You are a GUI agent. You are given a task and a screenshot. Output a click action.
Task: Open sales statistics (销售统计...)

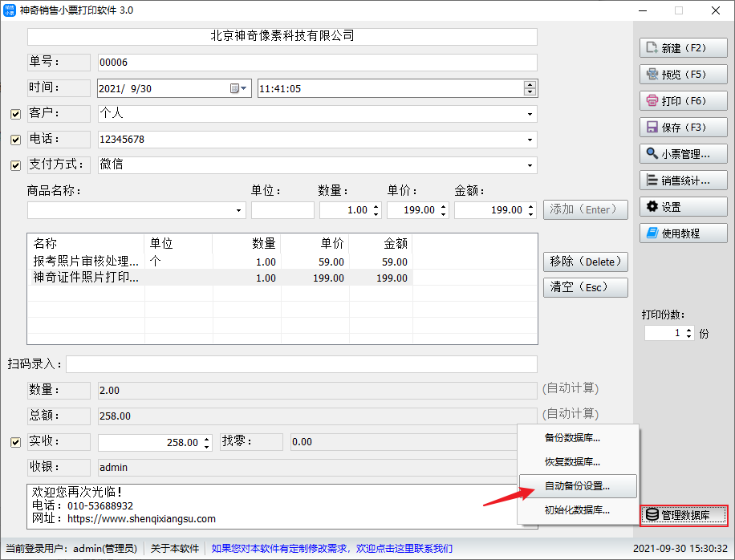[683, 181]
